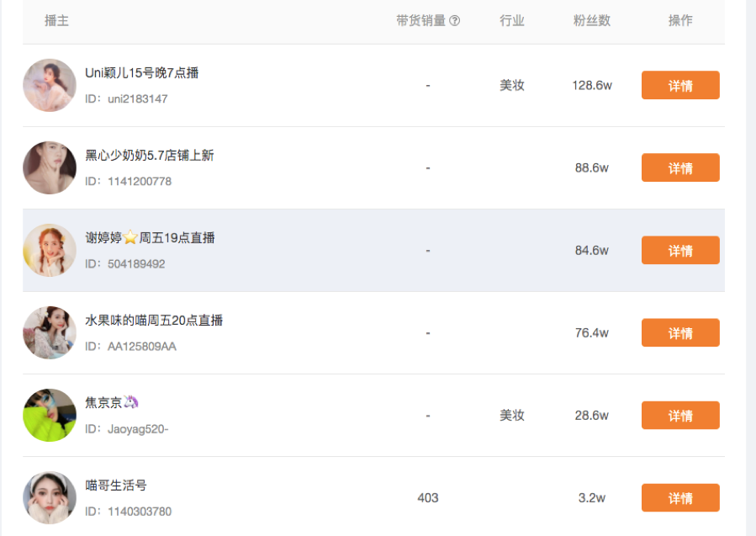756x536 pixels.
Task: Open avatar of 喵哥生活号
Action: (x=50, y=498)
